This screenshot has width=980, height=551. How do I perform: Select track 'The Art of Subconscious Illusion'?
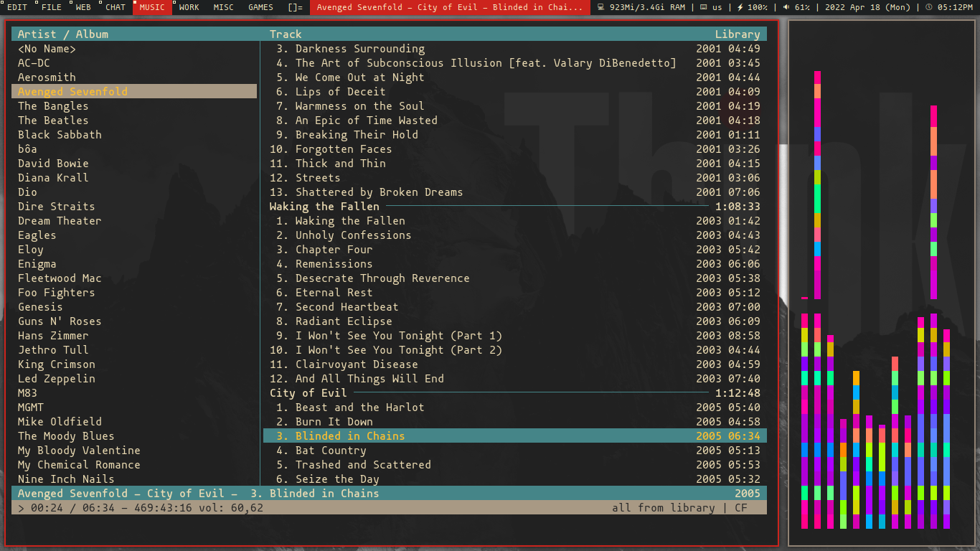point(514,63)
